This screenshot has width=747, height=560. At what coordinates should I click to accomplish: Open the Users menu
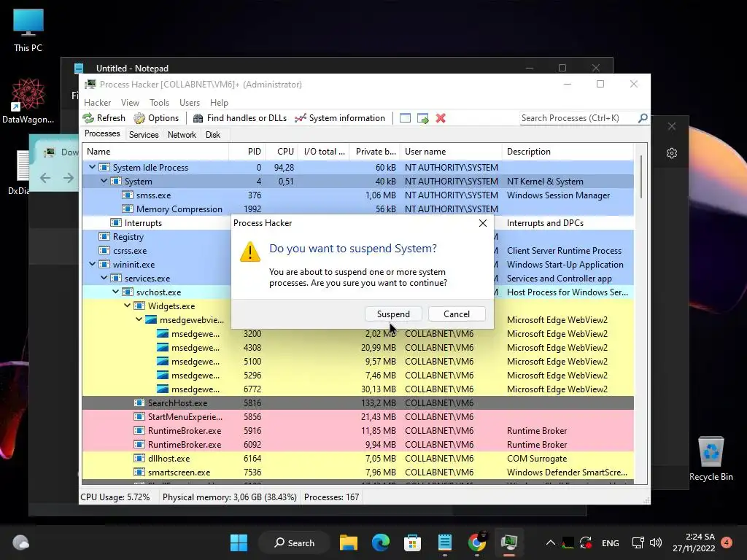190,103
